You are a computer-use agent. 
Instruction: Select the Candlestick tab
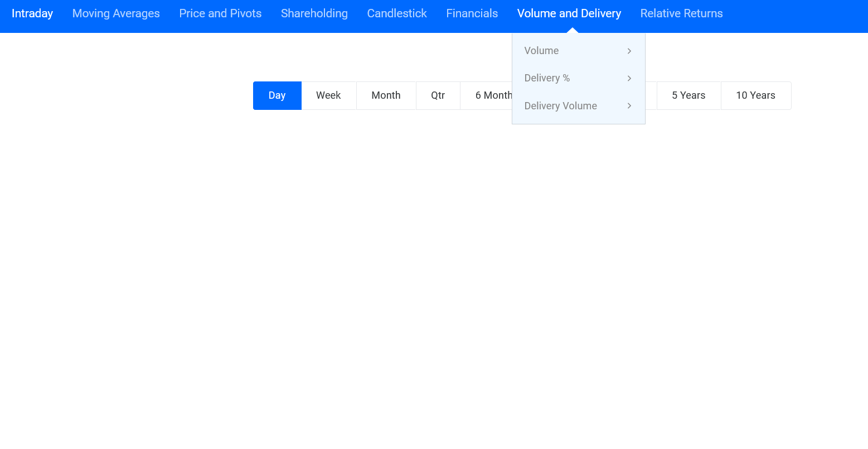397,13
